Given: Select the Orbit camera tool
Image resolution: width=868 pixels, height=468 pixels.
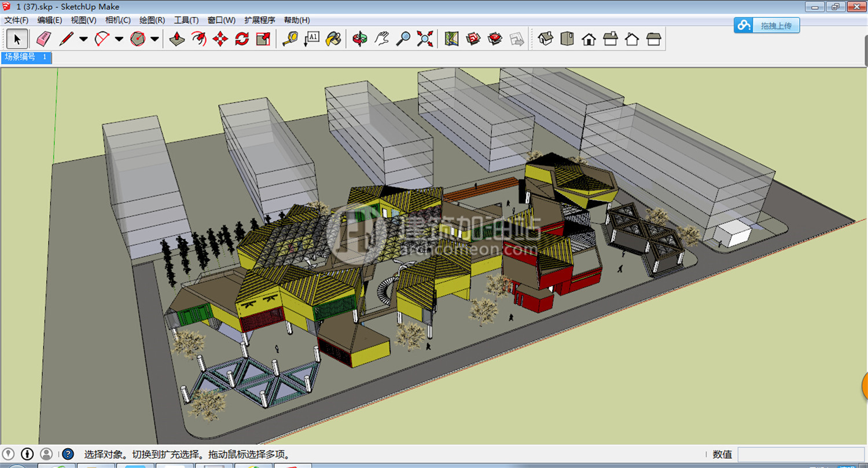Looking at the screenshot, I should coord(360,39).
